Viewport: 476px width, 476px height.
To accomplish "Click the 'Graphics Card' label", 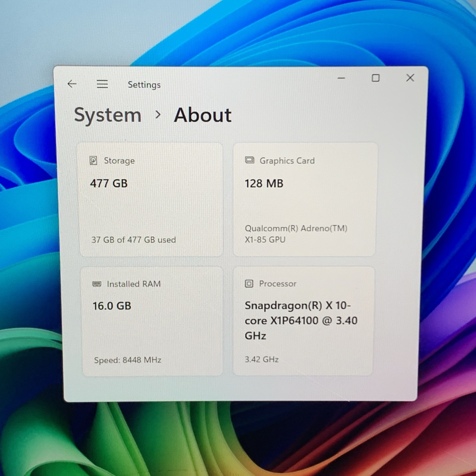I will click(x=287, y=161).
